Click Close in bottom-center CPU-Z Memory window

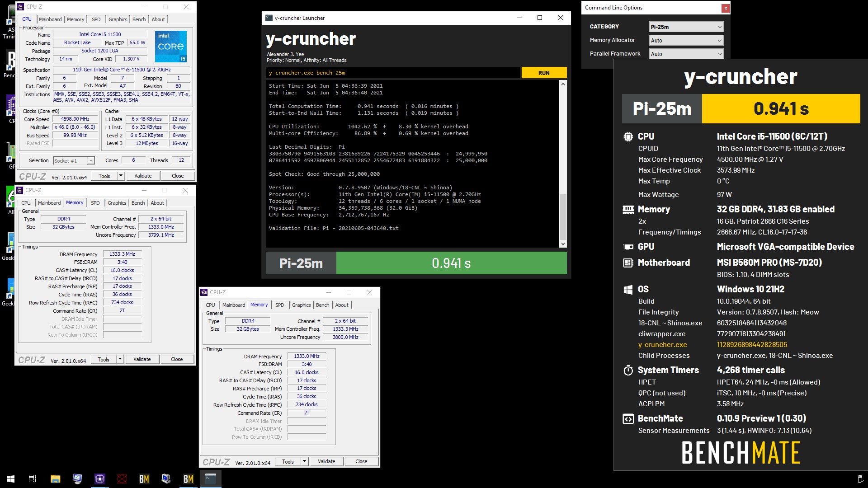361,461
